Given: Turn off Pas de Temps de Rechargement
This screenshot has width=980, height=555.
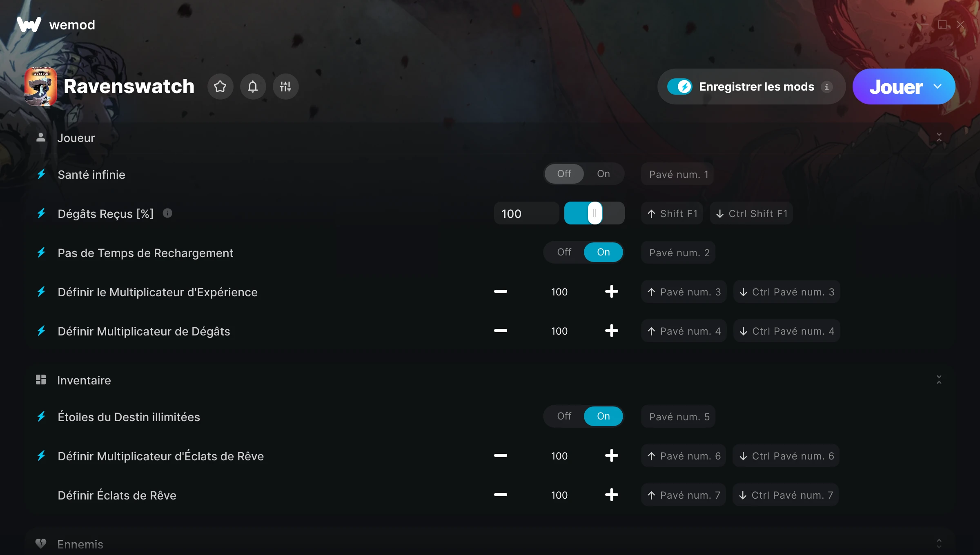Looking at the screenshot, I should [564, 252].
